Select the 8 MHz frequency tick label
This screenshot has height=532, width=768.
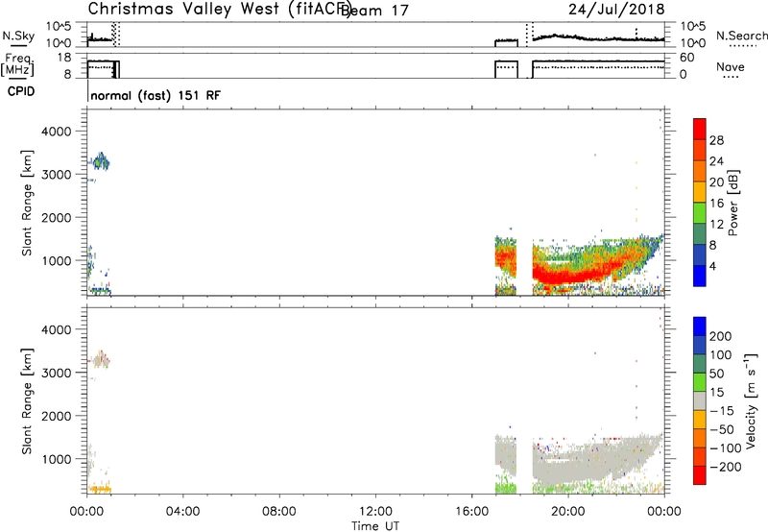66,74
